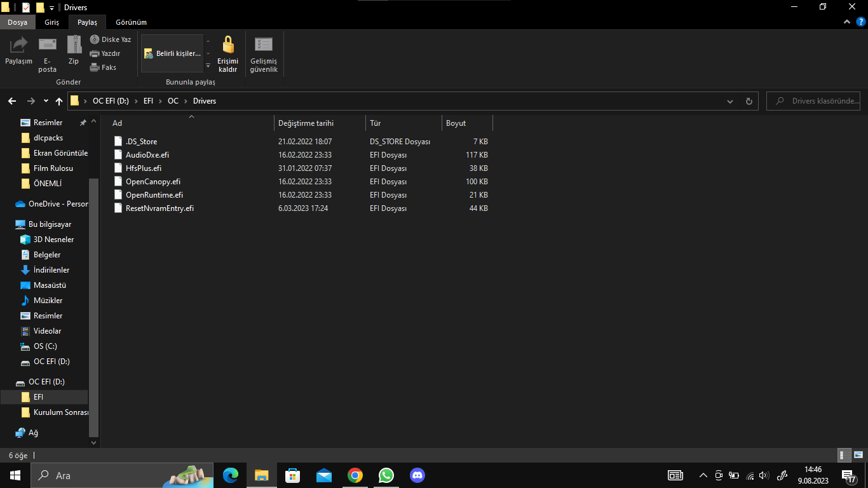Select the OpenCanopy.efi file
The height and width of the screenshot is (488, 868).
click(x=153, y=182)
